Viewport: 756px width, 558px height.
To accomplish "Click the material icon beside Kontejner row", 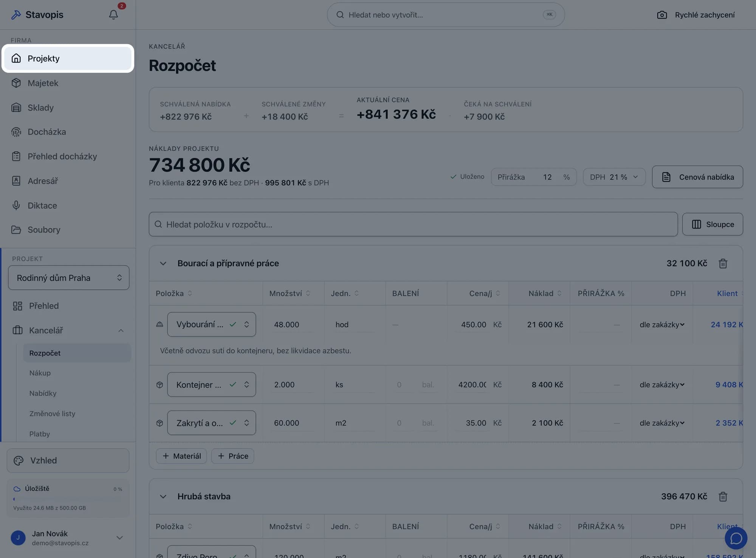I will (160, 385).
